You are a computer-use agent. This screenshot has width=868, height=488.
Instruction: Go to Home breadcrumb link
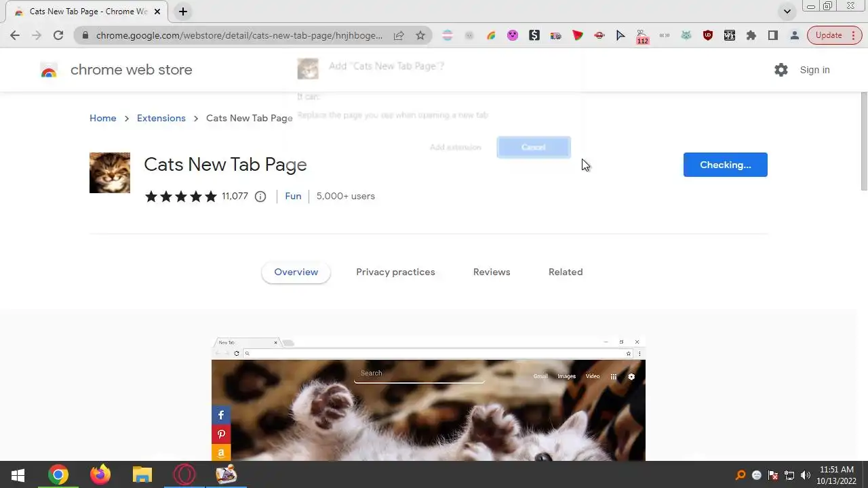103,118
